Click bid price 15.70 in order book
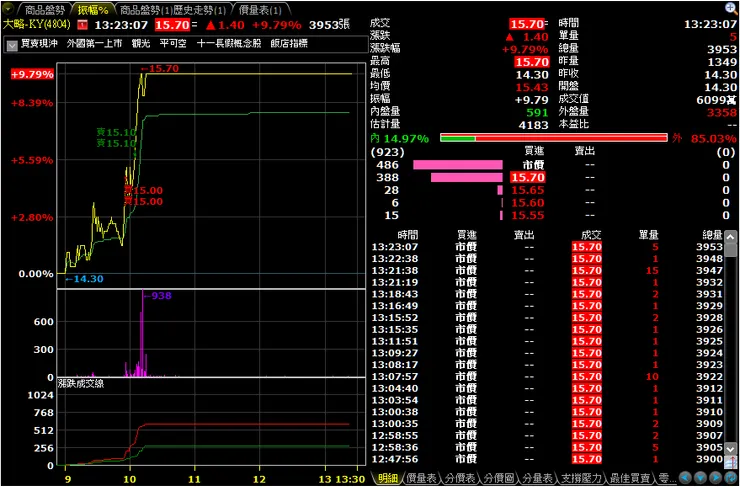This screenshot has width=740, height=487. [x=528, y=177]
